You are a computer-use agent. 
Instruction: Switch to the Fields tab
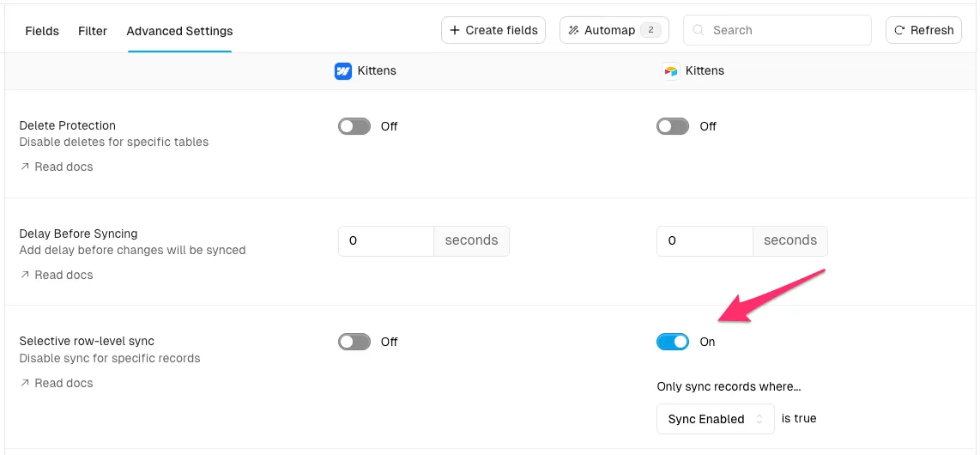coord(42,31)
